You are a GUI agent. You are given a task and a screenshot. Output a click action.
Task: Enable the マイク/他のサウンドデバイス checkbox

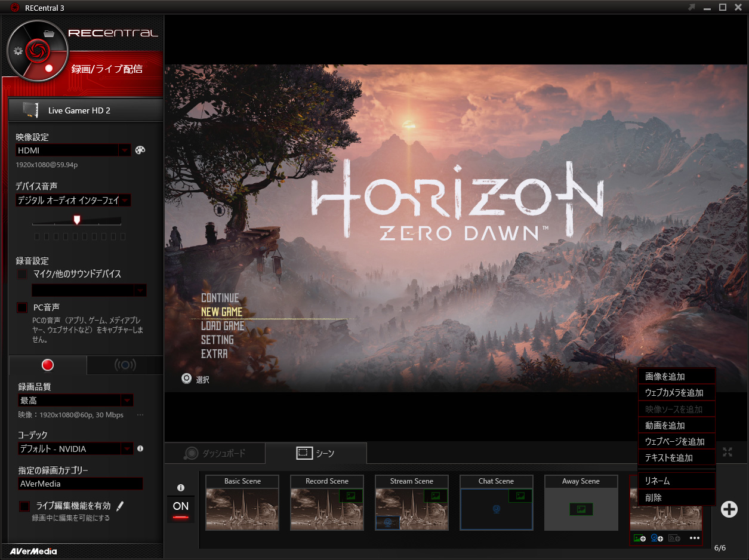tap(23, 274)
